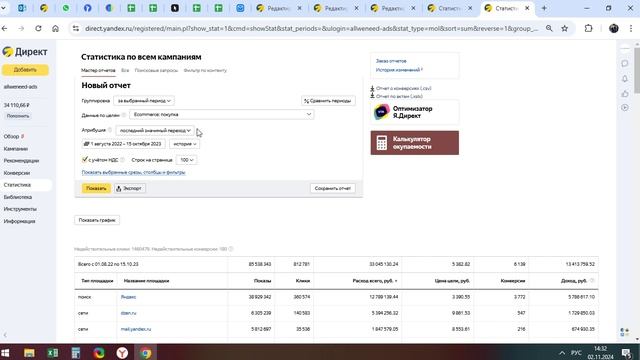Open the chat icon in the right sidebar
This screenshot has width=640, height=360.
point(625,64)
